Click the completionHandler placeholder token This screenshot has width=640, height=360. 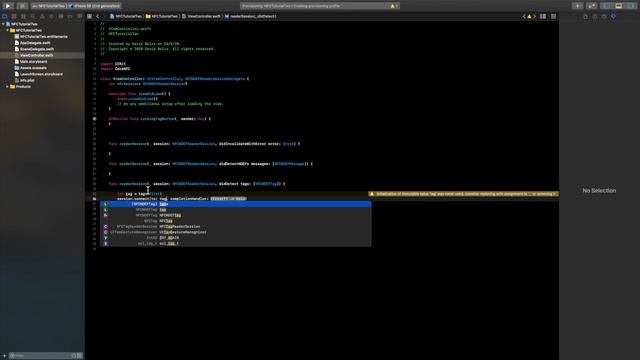pos(229,199)
